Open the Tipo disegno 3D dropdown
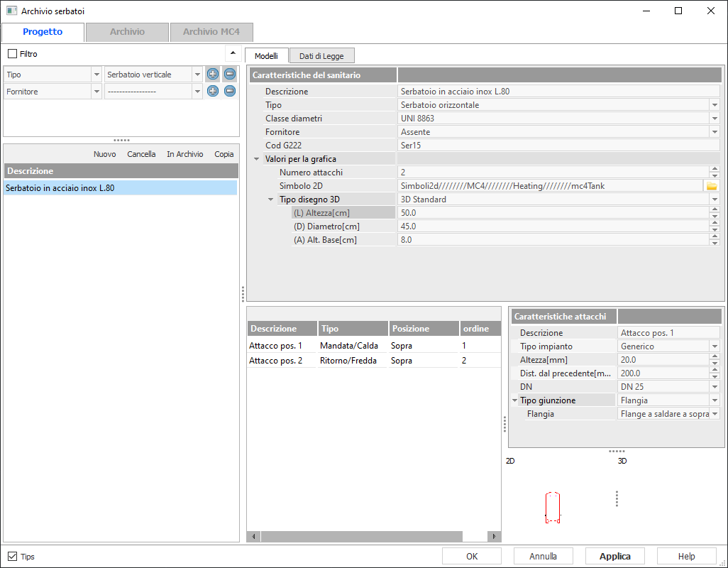 coord(714,200)
